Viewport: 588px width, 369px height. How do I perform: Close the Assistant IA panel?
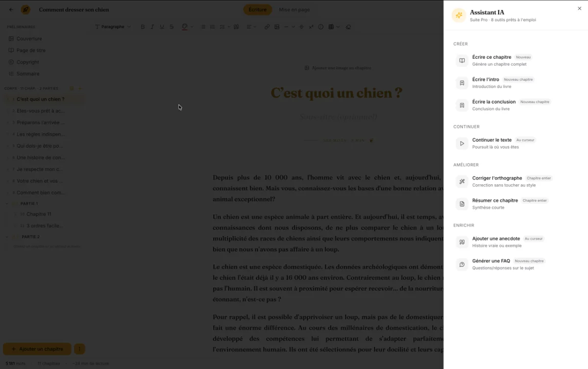[x=580, y=9]
